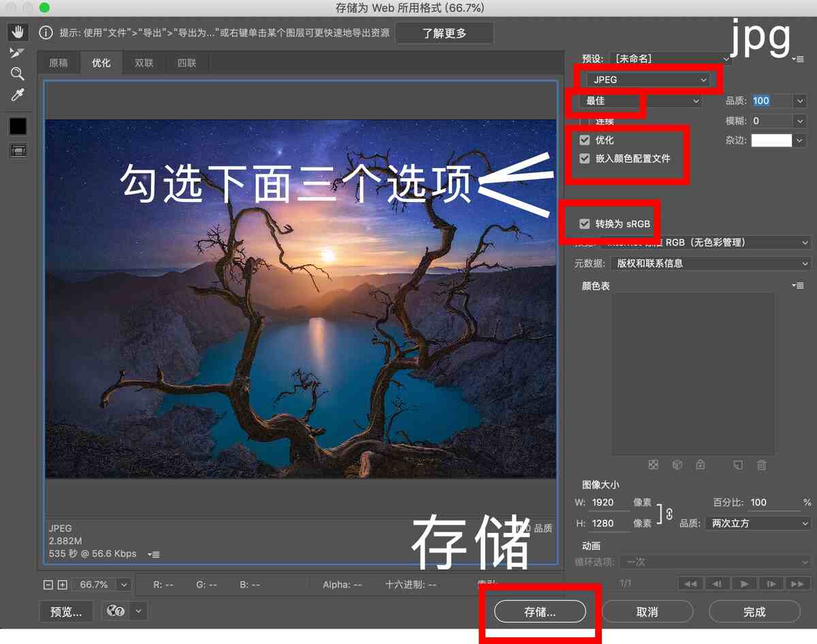Viewport: 817px width, 644px height.
Task: Open the color table menu icon
Action: click(799, 286)
